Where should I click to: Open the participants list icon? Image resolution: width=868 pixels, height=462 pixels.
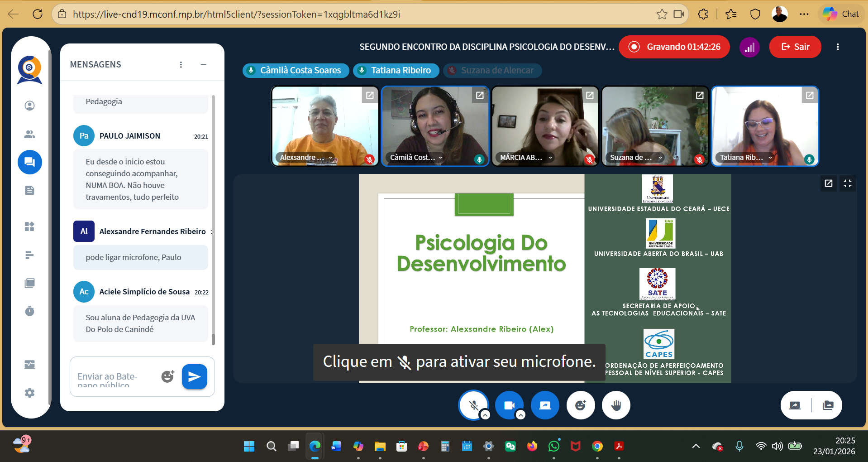(x=29, y=134)
